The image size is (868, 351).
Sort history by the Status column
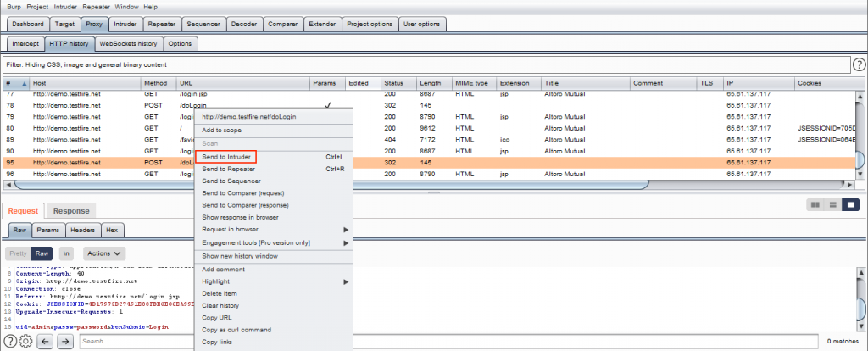click(x=398, y=83)
